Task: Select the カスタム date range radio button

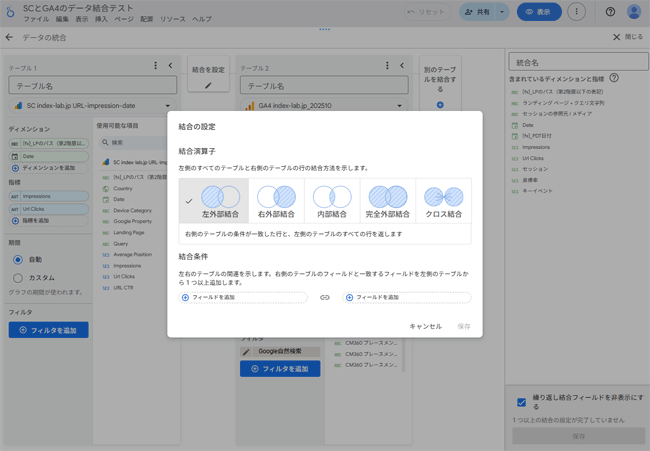Action: [x=18, y=278]
